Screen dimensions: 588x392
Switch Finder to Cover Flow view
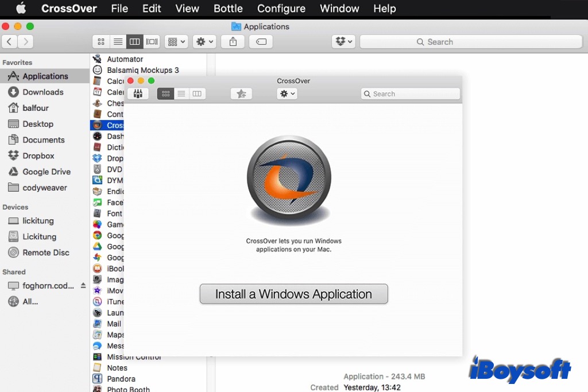pos(152,42)
